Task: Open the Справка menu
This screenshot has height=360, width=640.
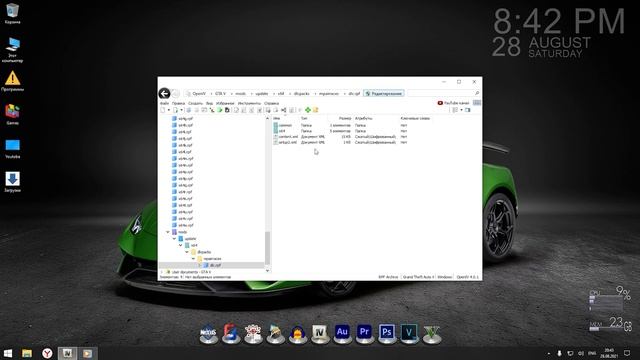Action: coord(271,103)
